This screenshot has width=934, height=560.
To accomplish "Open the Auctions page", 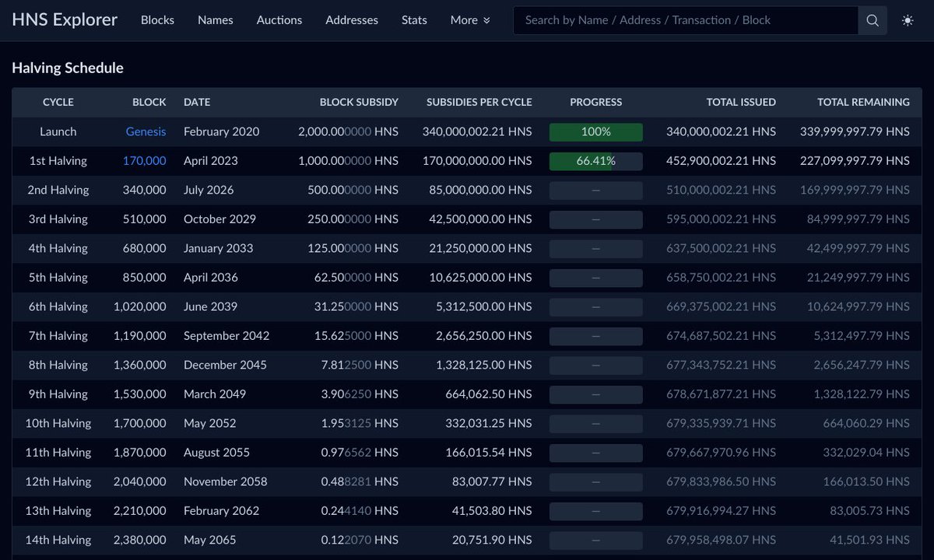I will point(279,20).
